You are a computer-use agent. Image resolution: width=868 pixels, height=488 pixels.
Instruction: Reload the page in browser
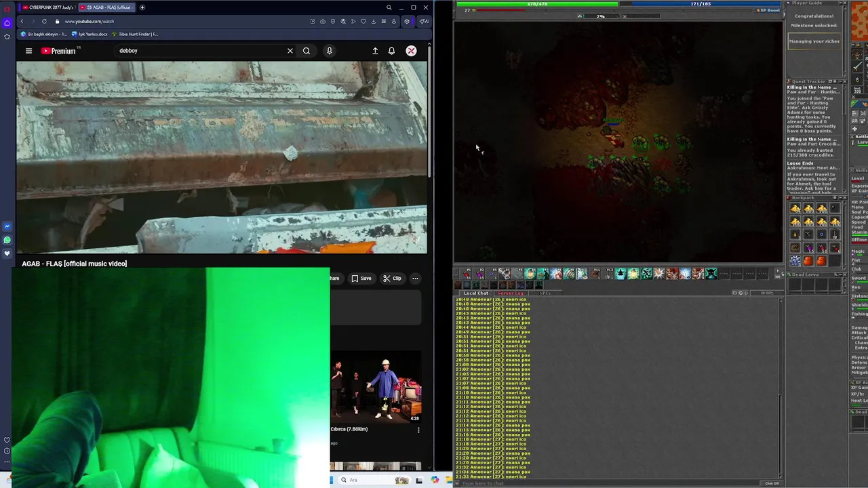(x=44, y=21)
